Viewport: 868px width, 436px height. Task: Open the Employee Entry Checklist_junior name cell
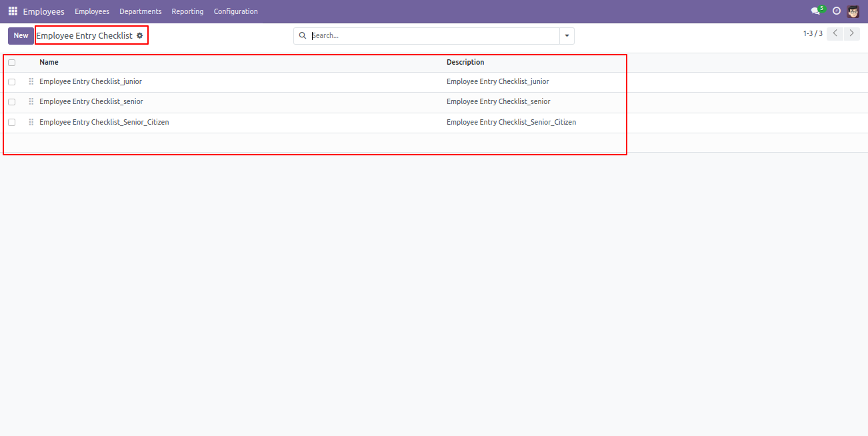[91, 81]
